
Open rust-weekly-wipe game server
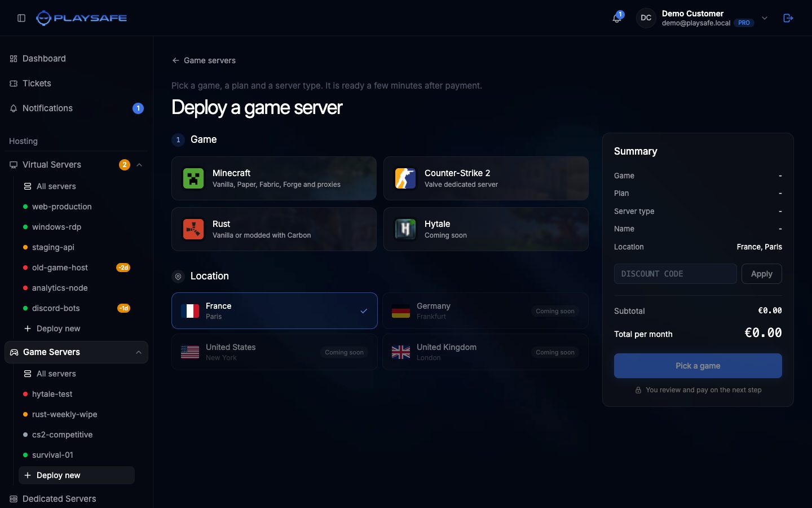(77, 414)
